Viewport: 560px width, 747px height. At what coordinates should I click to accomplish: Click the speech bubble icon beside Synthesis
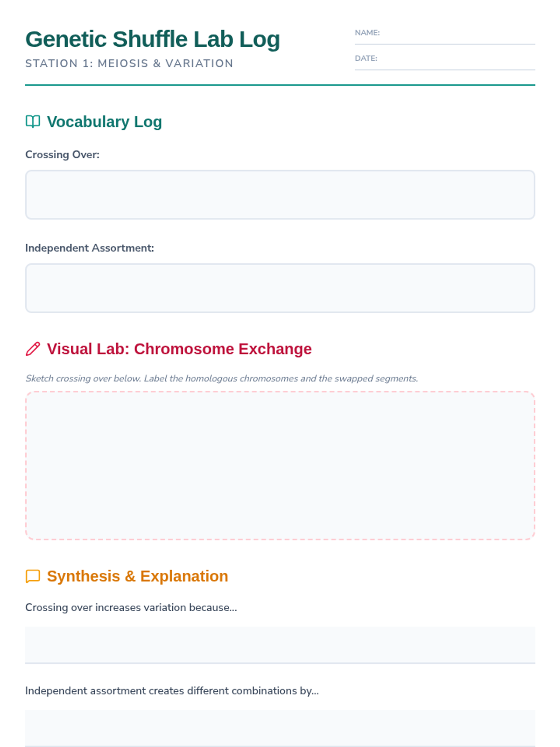tap(33, 576)
